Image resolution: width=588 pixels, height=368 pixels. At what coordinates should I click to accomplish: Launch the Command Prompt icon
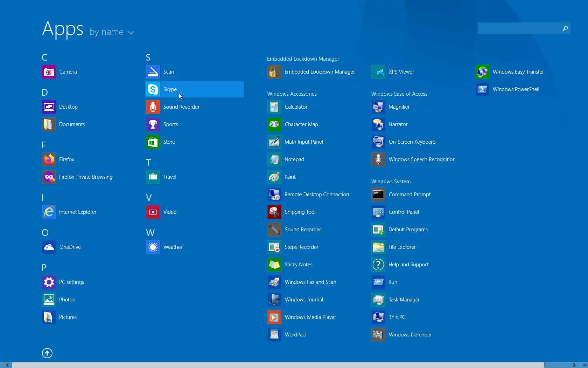coord(378,195)
